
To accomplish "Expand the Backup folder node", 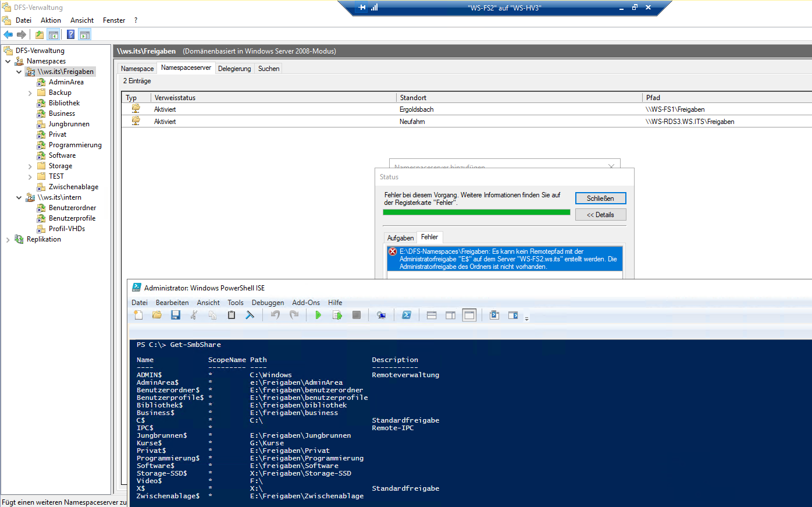I will [30, 93].
